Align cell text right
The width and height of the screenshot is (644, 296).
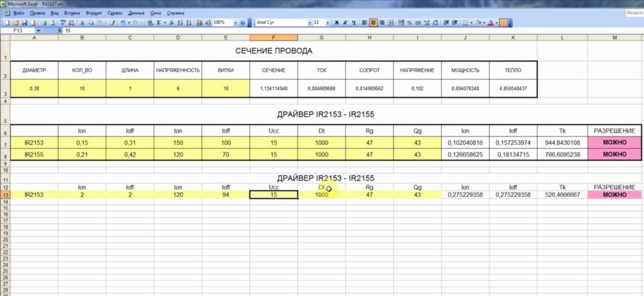pos(382,23)
